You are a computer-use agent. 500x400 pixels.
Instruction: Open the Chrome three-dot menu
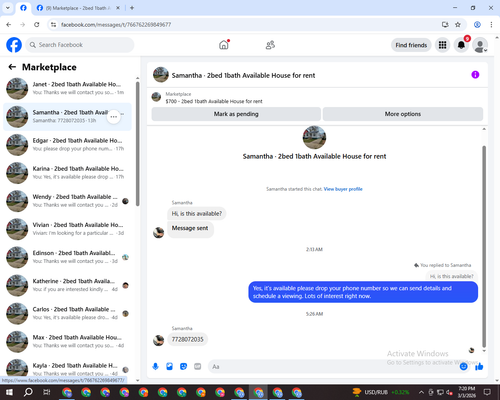click(x=491, y=25)
